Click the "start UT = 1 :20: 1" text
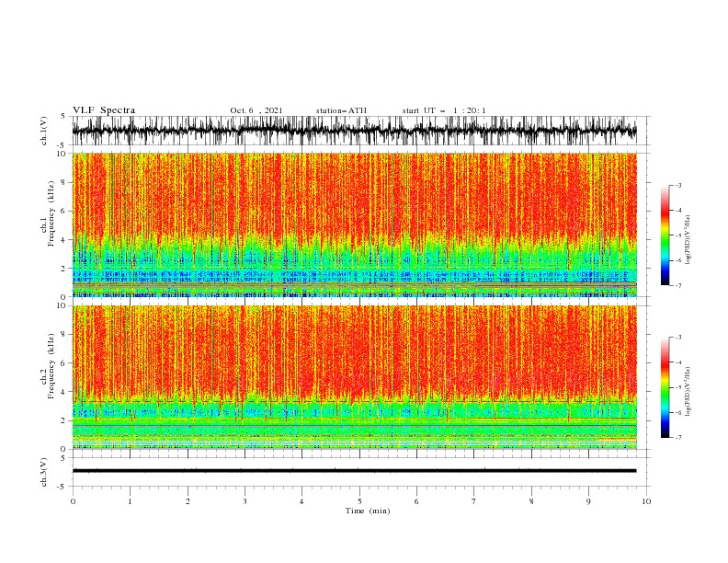This screenshot has width=728, height=563. click(444, 110)
